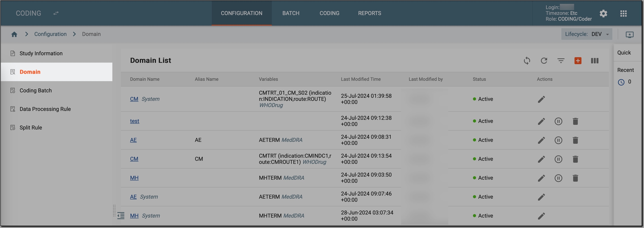Click the home breadcrumb icon

pyautogui.click(x=14, y=34)
